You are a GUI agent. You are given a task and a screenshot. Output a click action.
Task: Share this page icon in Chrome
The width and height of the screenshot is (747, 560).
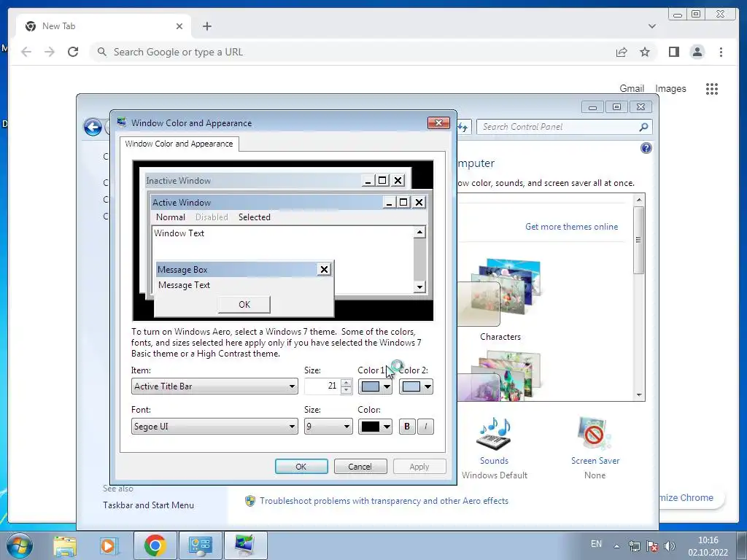pos(622,52)
